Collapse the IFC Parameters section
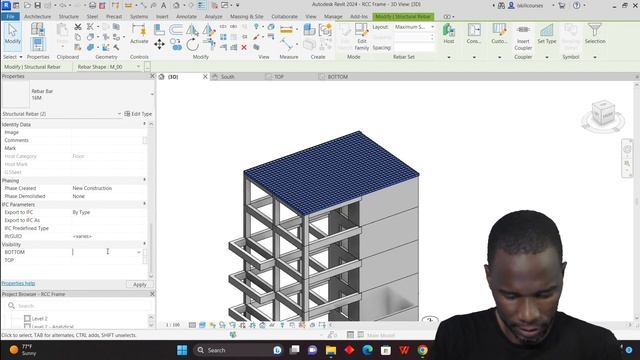The image size is (640, 360). [144, 204]
